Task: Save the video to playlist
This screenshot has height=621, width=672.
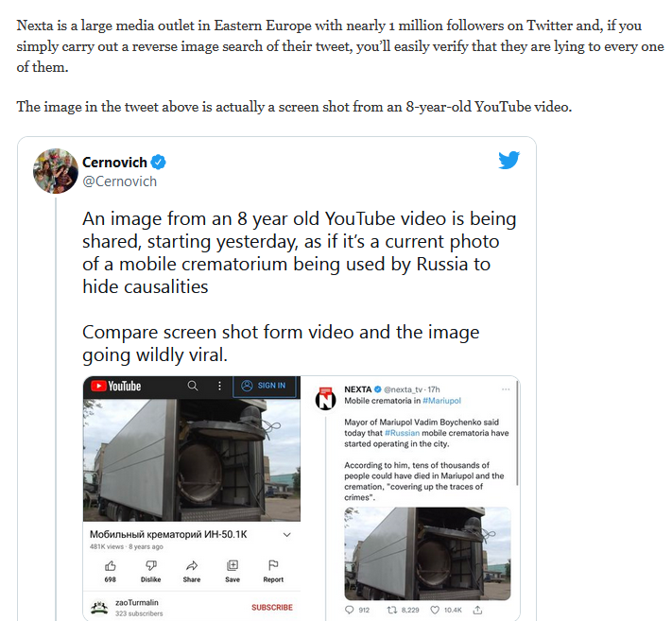Action: pyautogui.click(x=233, y=566)
